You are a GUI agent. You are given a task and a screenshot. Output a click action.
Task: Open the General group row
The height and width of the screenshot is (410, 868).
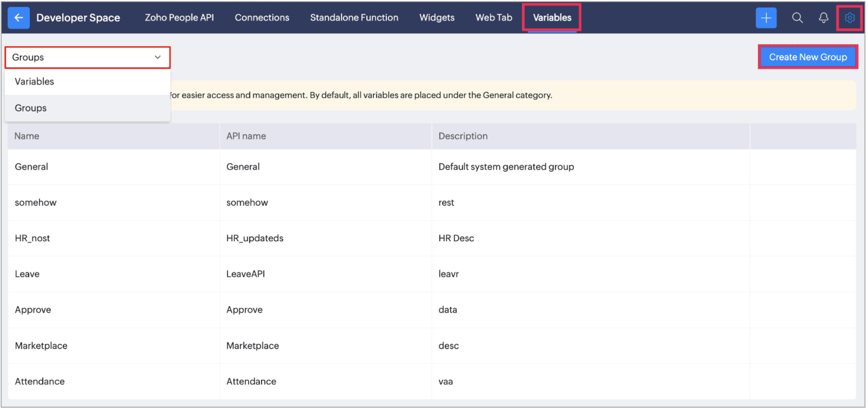click(x=32, y=167)
